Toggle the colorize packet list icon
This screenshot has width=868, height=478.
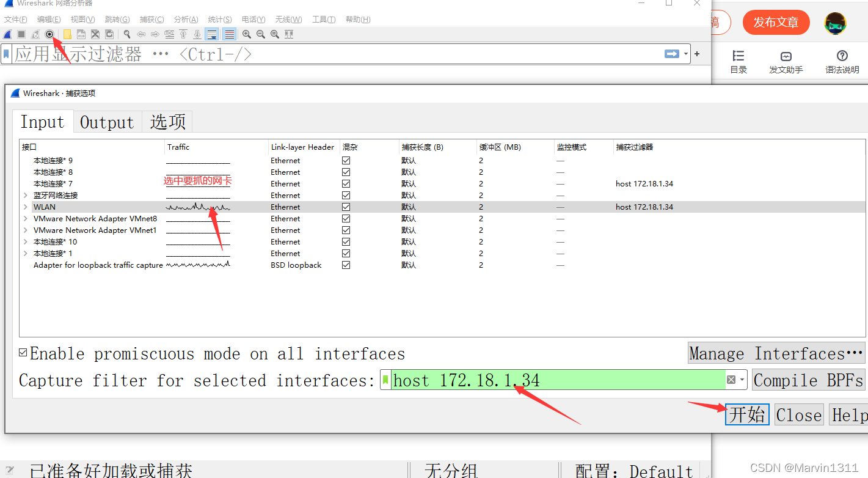[229, 34]
